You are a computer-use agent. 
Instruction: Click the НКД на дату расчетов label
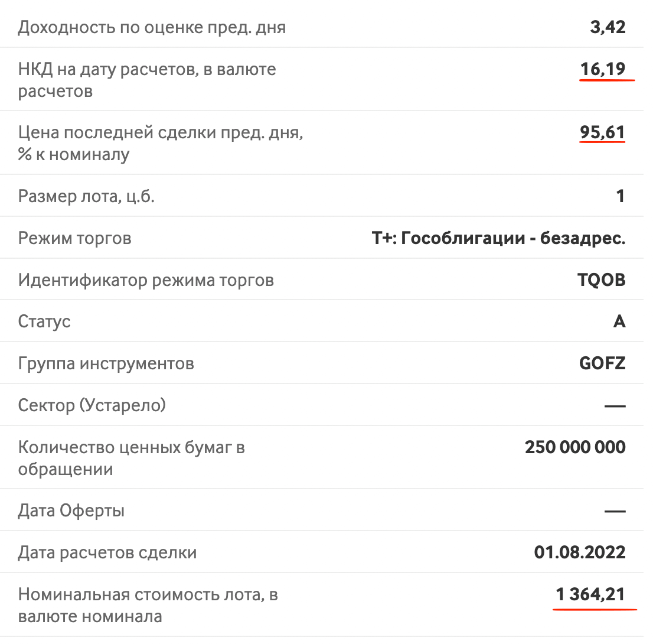(147, 80)
